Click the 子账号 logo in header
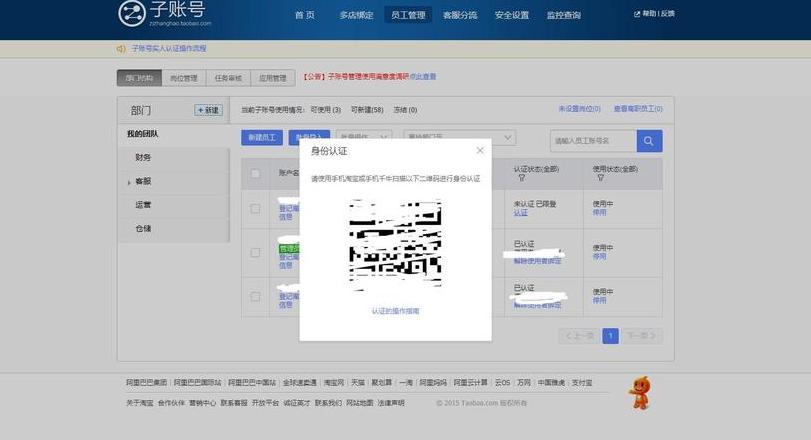The height and width of the screenshot is (440, 811). 164,13
